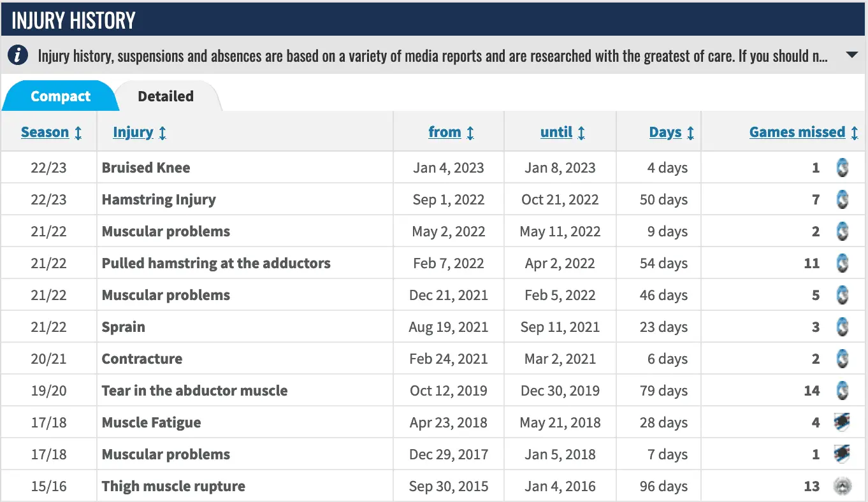Image resolution: width=868 pixels, height=502 pixels.
Task: Click crest in Dec 29, 2017 Muscular problems row
Action: [x=843, y=454]
